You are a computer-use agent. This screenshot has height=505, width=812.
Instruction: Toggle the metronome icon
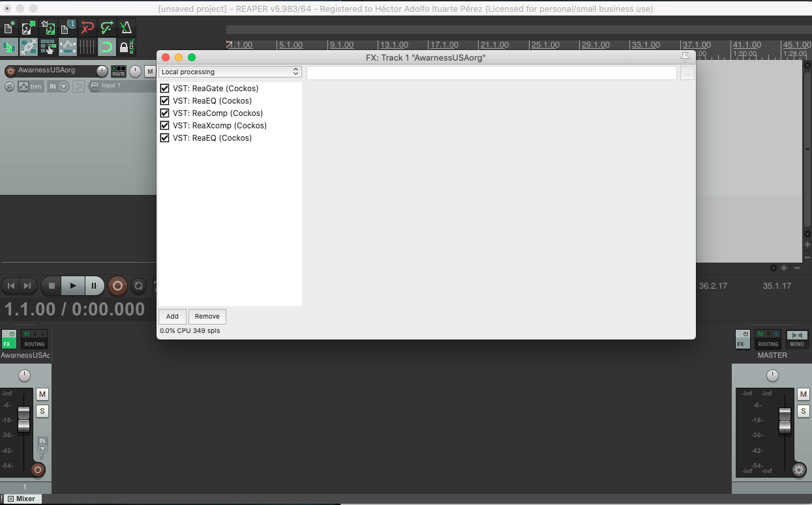(x=127, y=28)
